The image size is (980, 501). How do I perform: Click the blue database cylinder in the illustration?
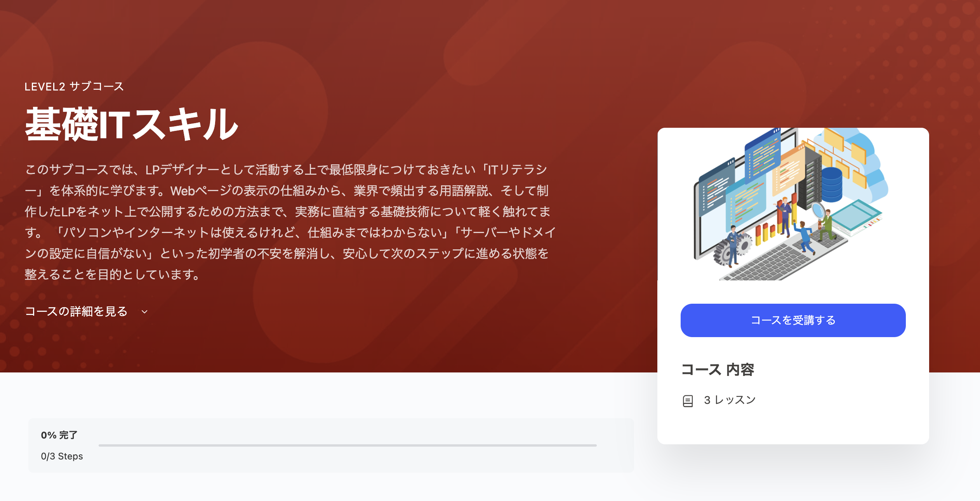click(832, 184)
